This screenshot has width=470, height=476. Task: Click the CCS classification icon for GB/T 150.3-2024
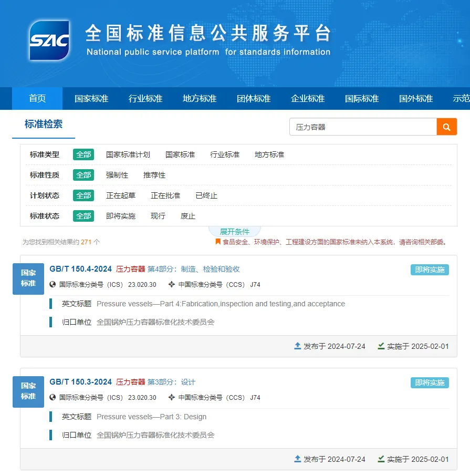point(171,397)
